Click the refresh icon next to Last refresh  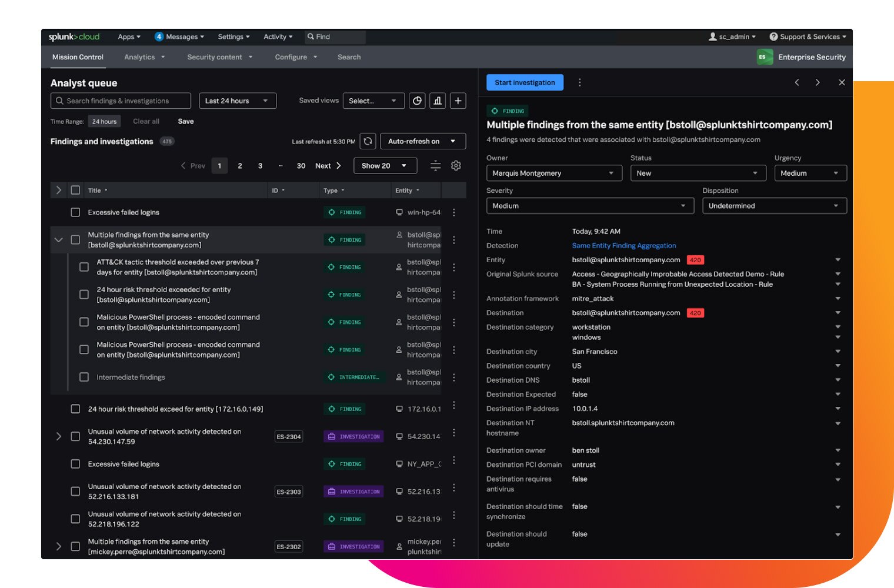368,141
